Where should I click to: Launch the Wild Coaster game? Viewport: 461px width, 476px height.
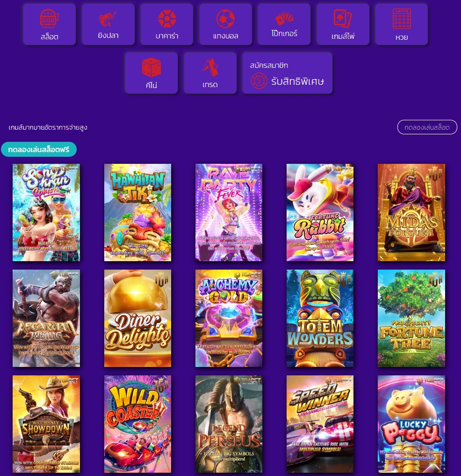(138, 424)
